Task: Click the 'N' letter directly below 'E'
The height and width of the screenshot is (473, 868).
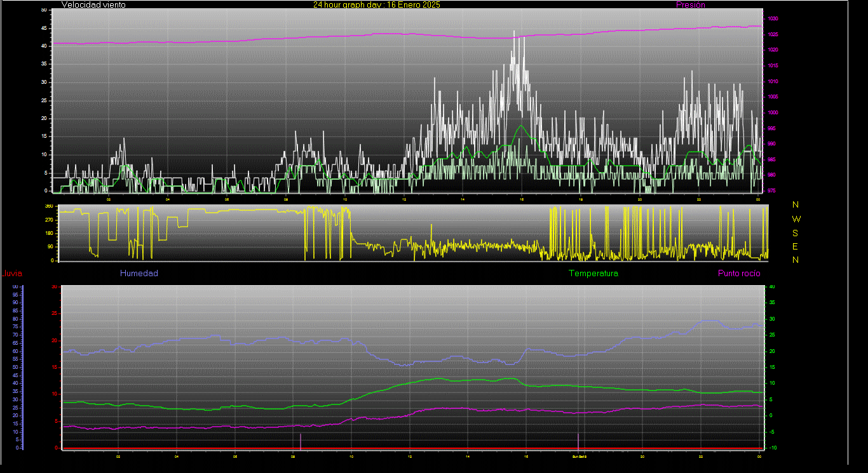Action: click(796, 260)
